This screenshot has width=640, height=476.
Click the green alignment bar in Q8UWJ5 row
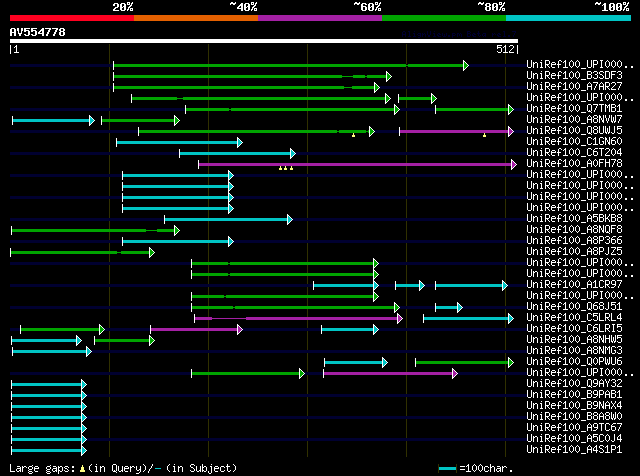coord(256,131)
